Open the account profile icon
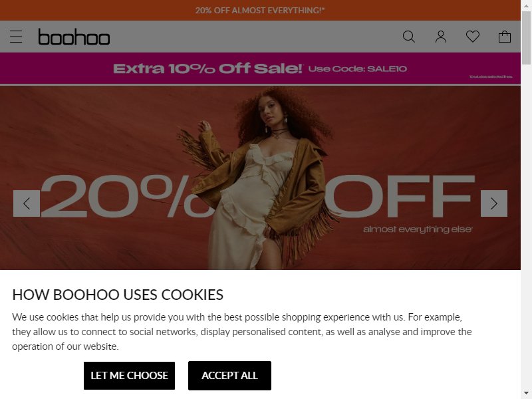 point(441,37)
